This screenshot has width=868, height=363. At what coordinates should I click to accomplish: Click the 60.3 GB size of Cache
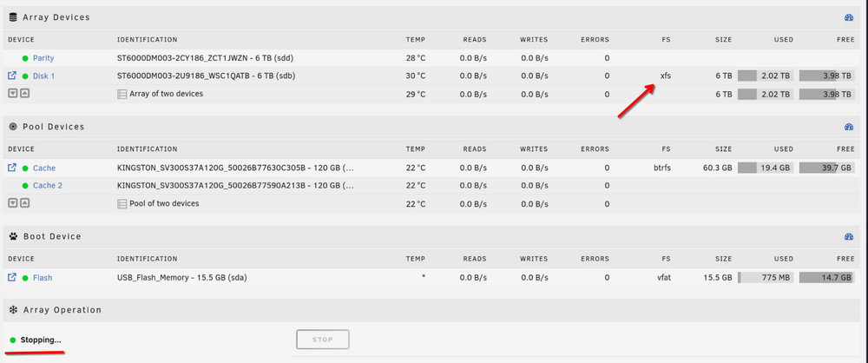click(x=717, y=168)
